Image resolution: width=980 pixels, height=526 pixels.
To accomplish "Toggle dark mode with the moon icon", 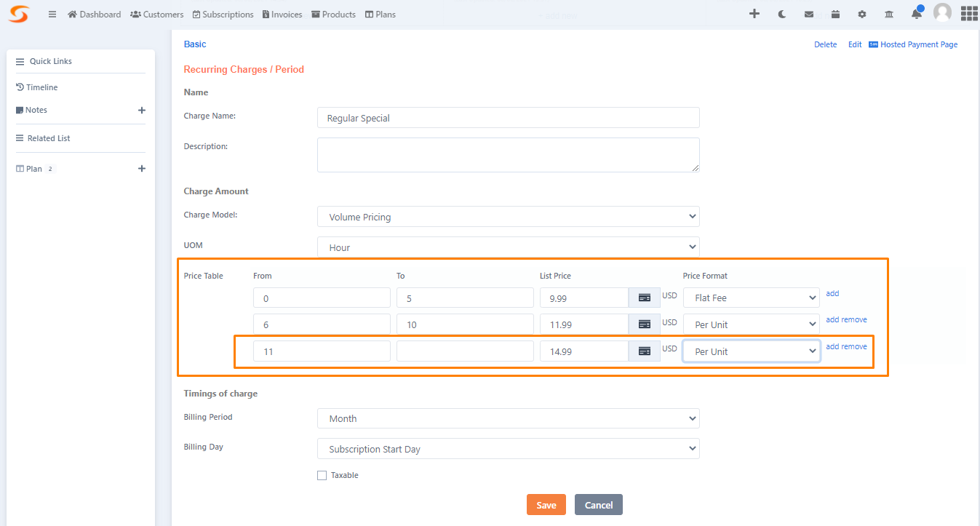I will point(781,13).
